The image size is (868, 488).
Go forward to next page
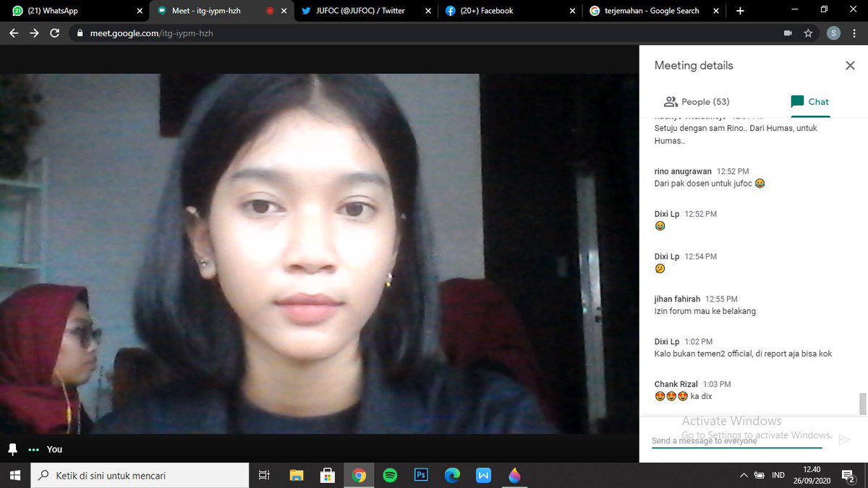34,33
